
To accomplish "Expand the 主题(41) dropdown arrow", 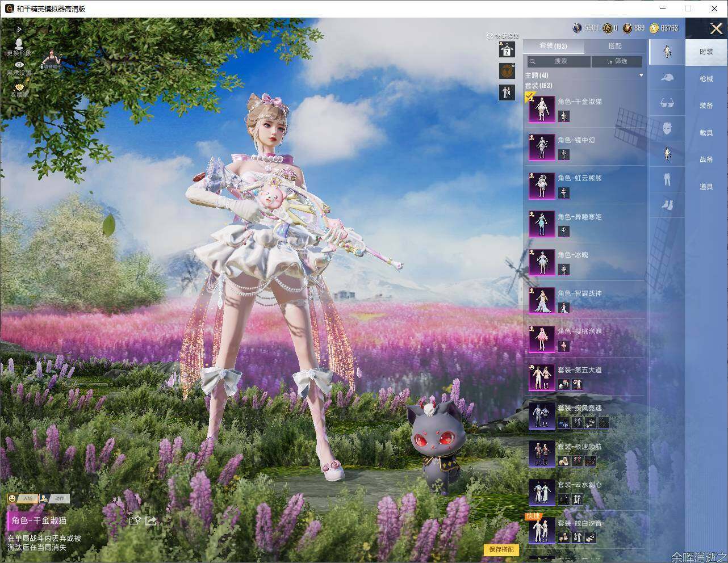I will 641,75.
